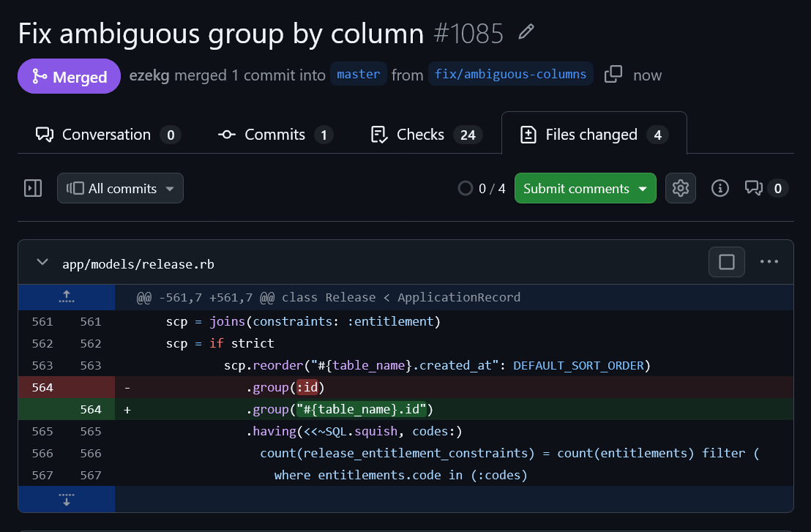Viewport: 811px width, 532px height.
Task: Switch to the Checks tab
Action: 426,135
